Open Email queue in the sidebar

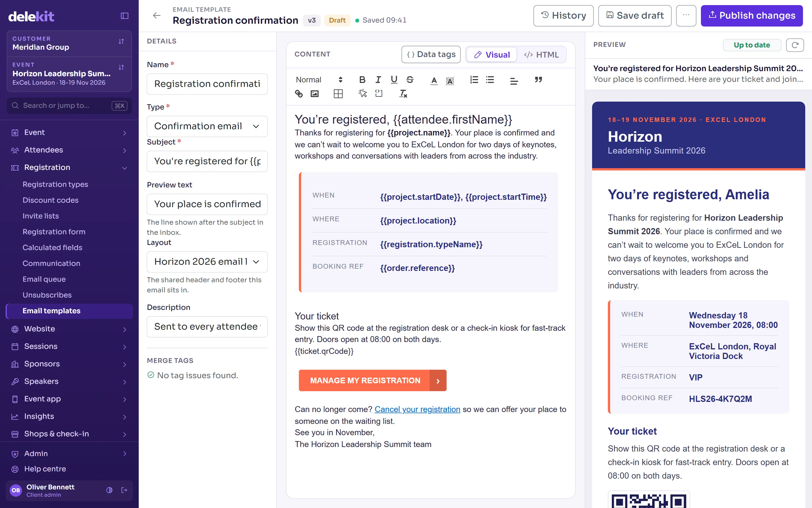[x=44, y=279]
